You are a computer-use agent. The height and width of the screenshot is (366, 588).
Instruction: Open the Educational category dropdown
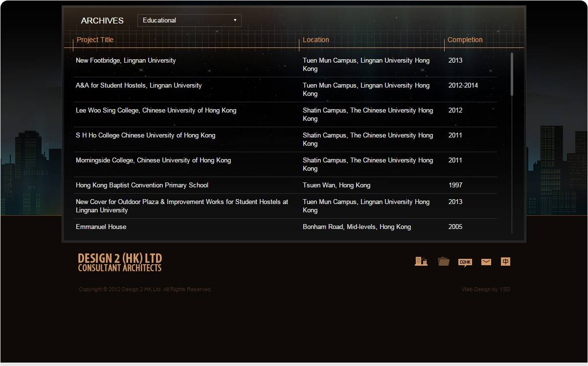[189, 21]
